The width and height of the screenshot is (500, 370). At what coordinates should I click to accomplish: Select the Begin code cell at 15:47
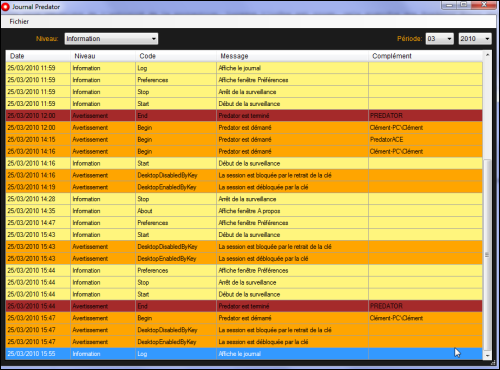176,318
